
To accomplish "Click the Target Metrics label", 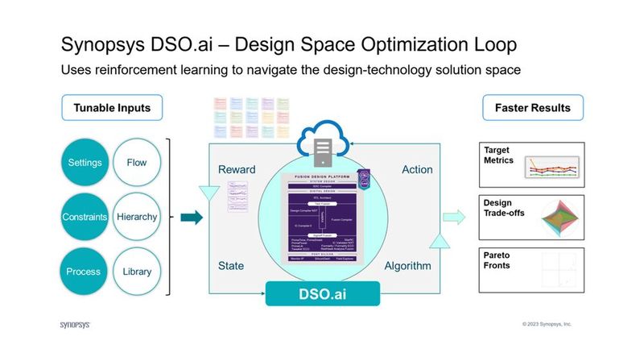I will (498, 155).
